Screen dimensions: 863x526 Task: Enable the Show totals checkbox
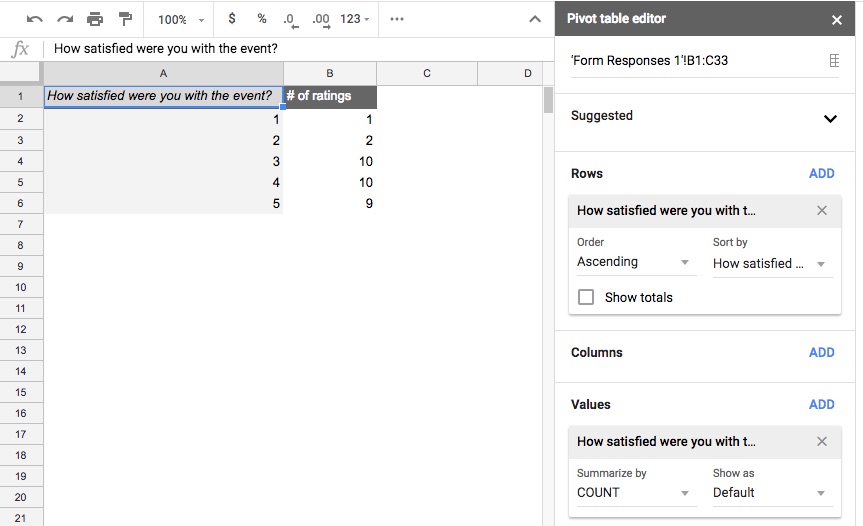coord(586,297)
